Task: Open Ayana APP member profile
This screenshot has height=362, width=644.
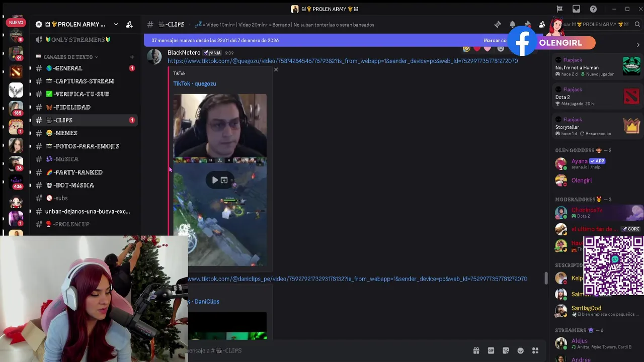Action: point(596,163)
